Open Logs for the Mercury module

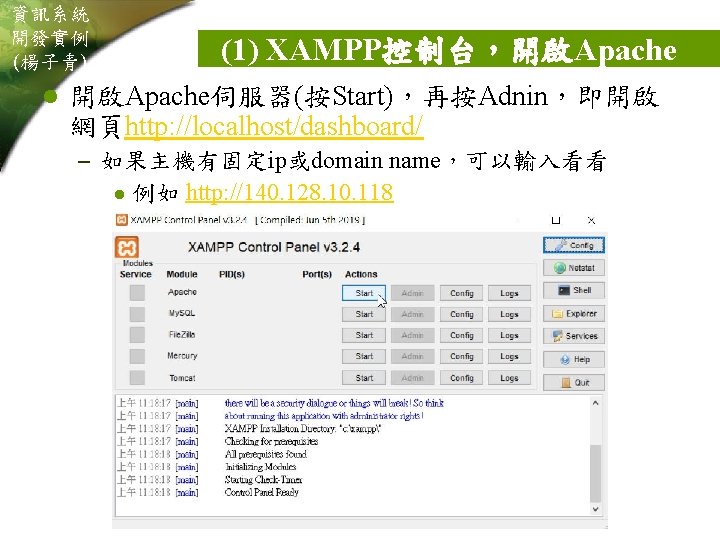[509, 356]
